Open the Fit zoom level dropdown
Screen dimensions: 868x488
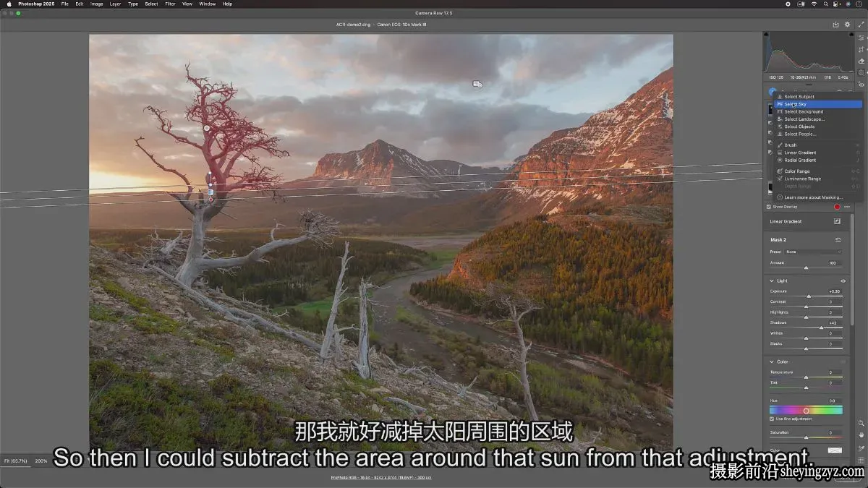16,461
